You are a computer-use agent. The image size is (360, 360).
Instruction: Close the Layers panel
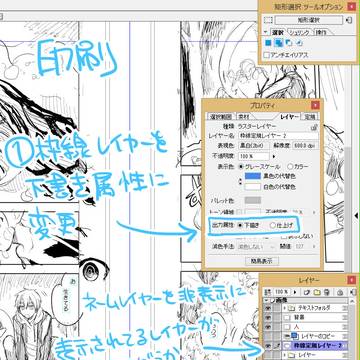click(352, 280)
